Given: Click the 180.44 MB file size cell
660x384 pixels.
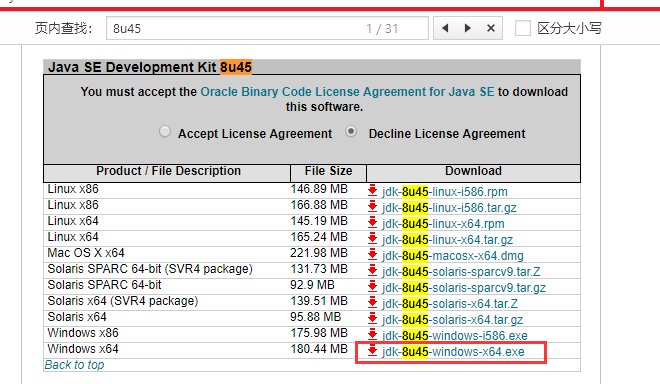Looking at the screenshot, I should click(319, 349).
